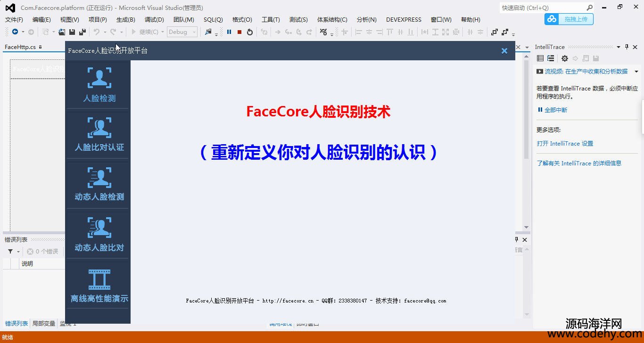Switch to the 局部变量 locals tab
Screen dimensions: 644x343
coord(44,324)
